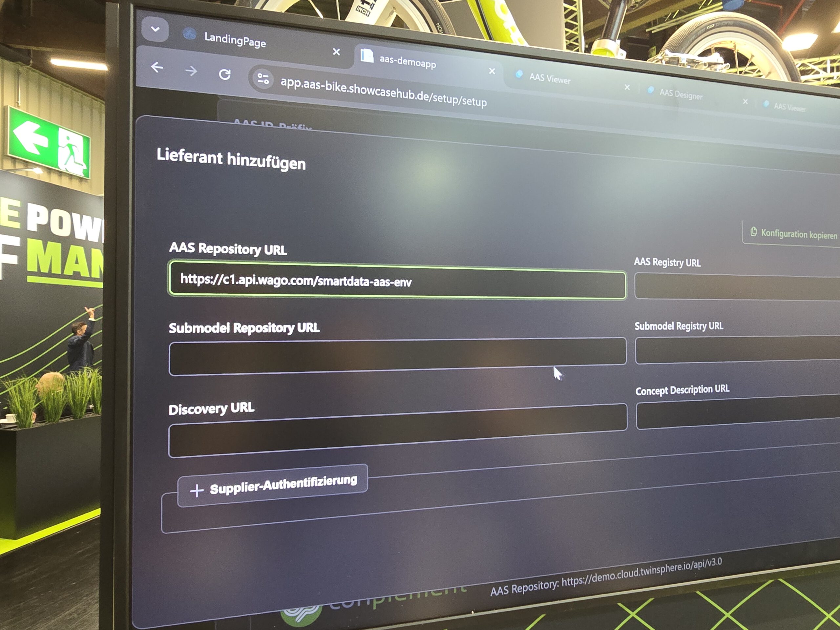The width and height of the screenshot is (840, 630).
Task: Close the aas-demoapp tab
Action: (x=492, y=71)
